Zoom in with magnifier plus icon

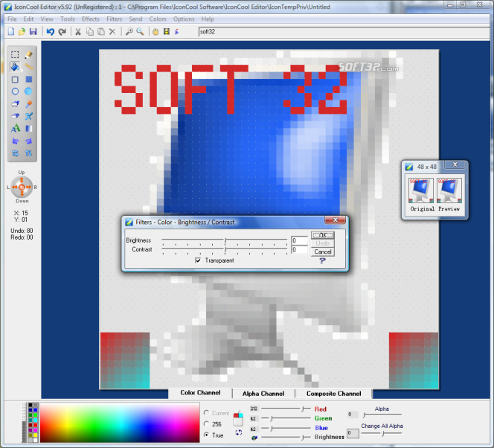pos(129,31)
